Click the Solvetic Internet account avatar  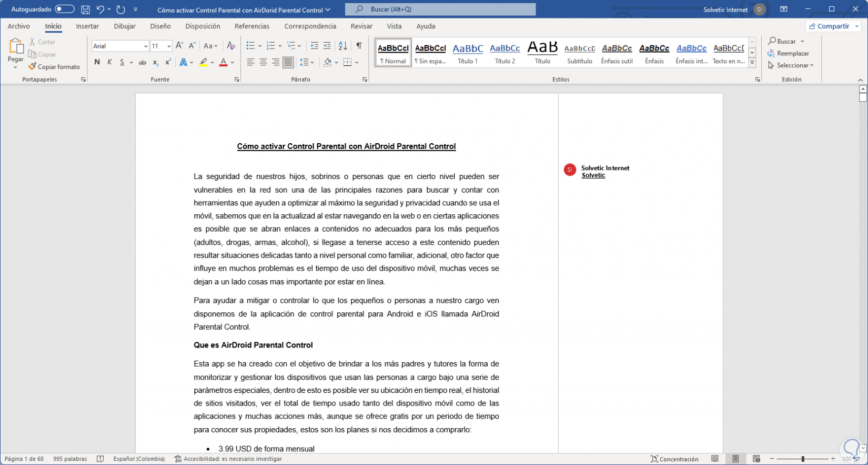pos(759,9)
